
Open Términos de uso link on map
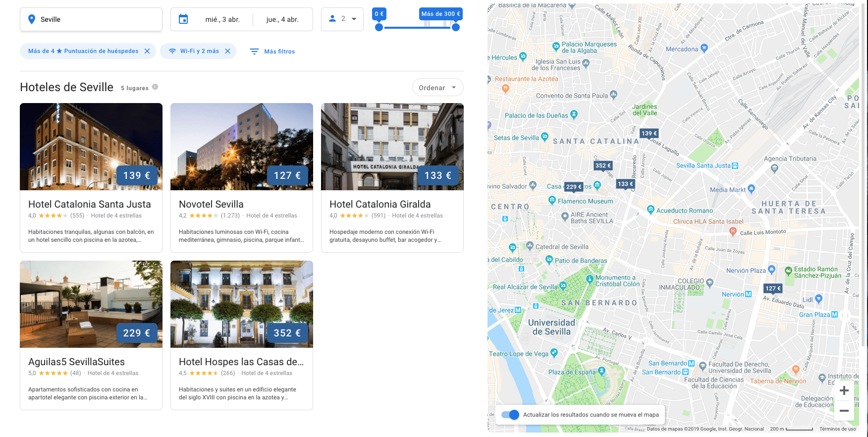[x=837, y=429]
